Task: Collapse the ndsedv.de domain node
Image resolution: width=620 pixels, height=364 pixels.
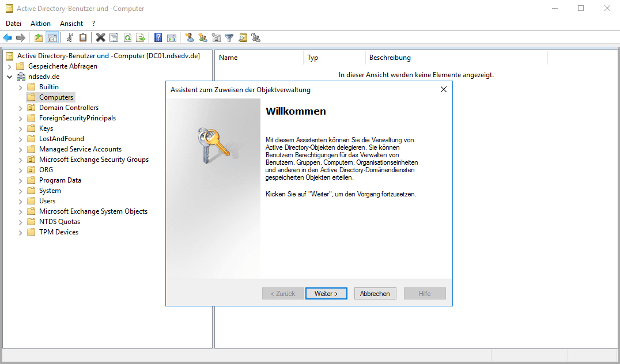Action: point(9,77)
